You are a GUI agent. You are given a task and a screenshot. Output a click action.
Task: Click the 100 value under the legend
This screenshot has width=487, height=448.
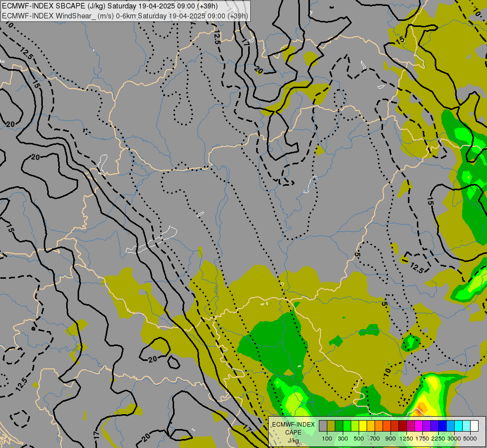tap(327, 439)
